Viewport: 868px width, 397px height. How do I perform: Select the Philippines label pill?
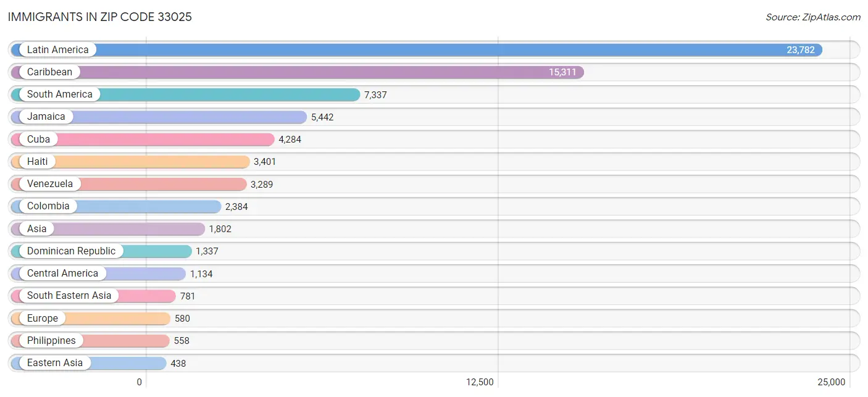click(x=51, y=341)
